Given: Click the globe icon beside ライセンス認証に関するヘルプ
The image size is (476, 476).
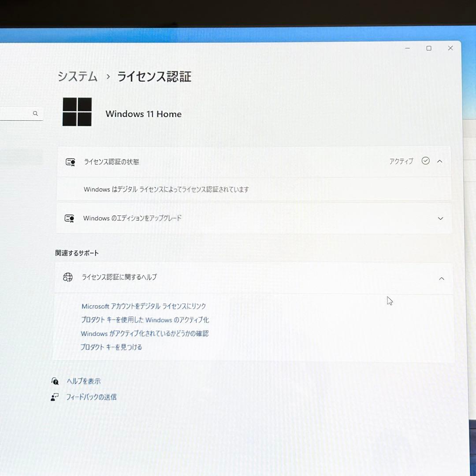Looking at the screenshot, I should 68,277.
